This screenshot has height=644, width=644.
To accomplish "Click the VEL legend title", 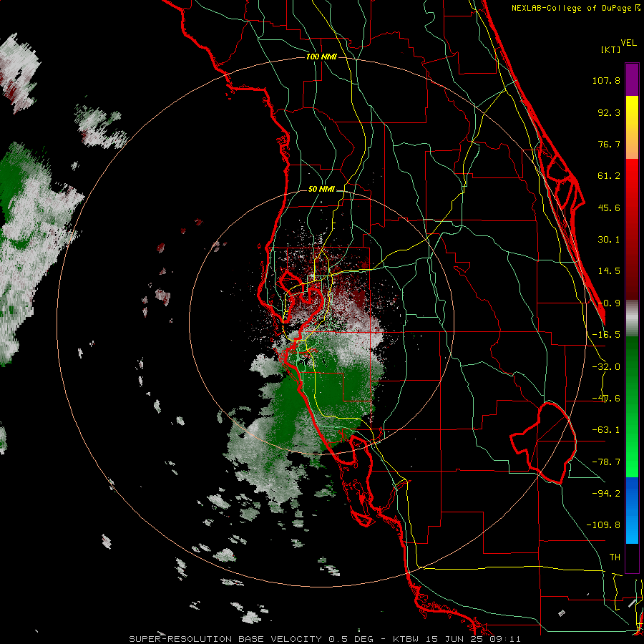I will [628, 43].
